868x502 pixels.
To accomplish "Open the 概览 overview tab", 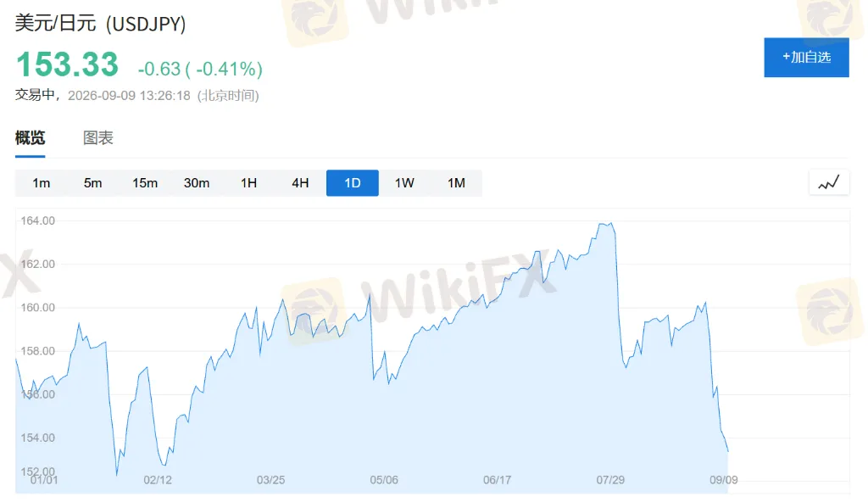I will click(30, 138).
